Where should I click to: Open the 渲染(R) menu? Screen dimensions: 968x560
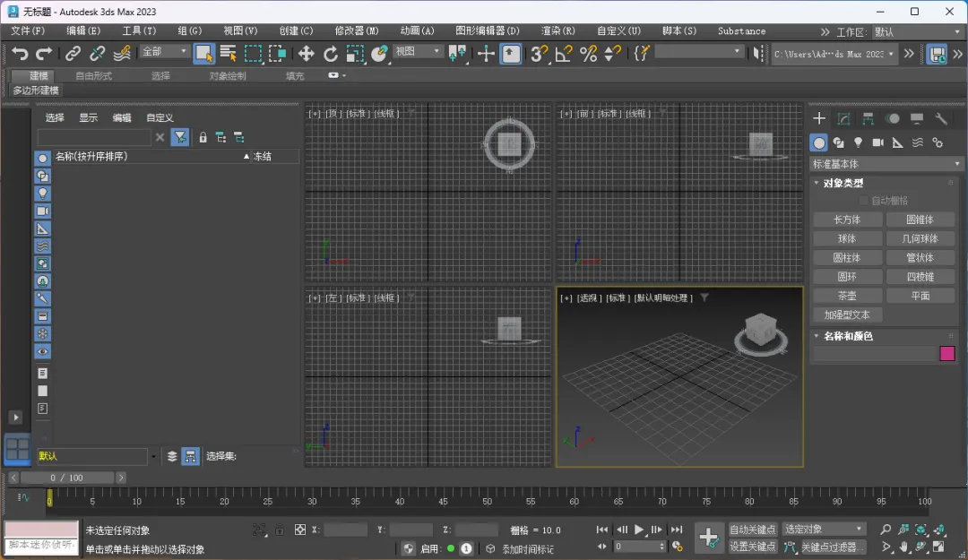point(557,31)
